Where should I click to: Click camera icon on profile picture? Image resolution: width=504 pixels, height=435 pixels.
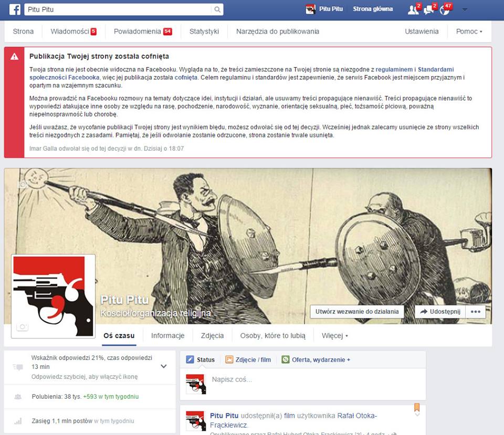[22, 327]
